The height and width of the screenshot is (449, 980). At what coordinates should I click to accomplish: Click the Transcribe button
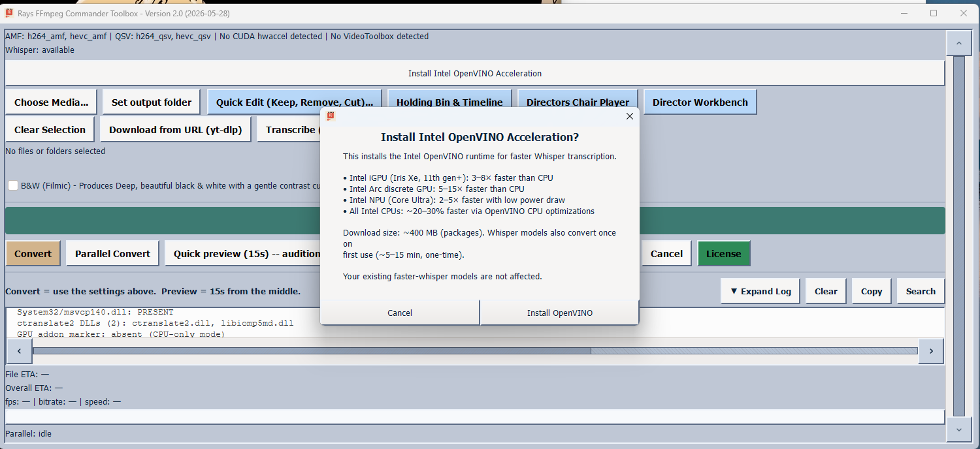(289, 129)
